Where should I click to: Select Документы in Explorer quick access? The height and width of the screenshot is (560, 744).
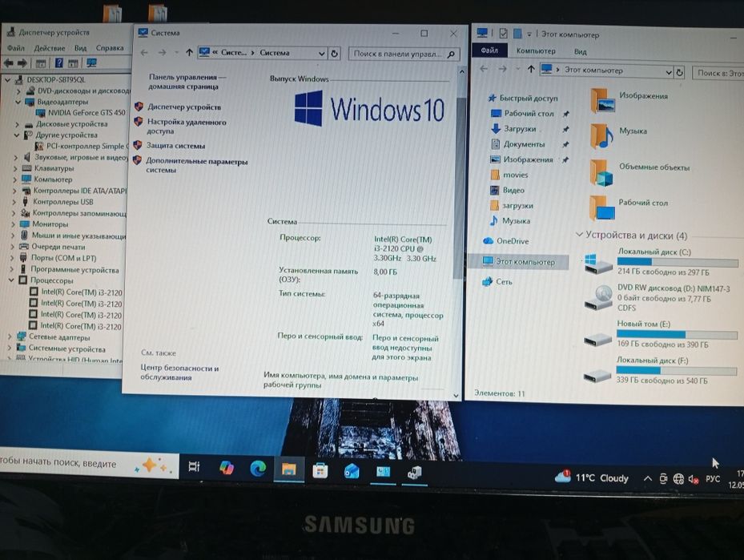click(x=518, y=144)
